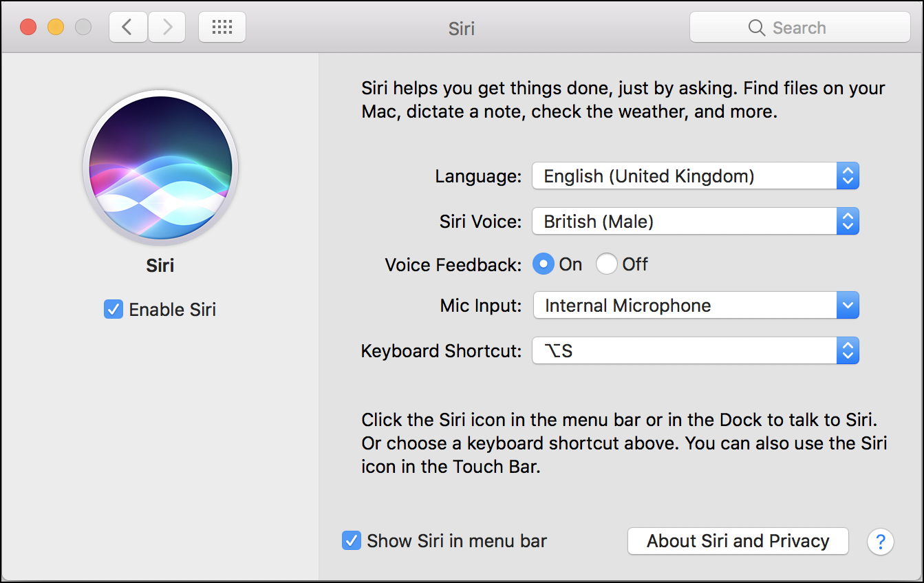Click the blue chevrons beside Language
Image resolution: width=924 pixels, height=583 pixels.
[x=848, y=176]
